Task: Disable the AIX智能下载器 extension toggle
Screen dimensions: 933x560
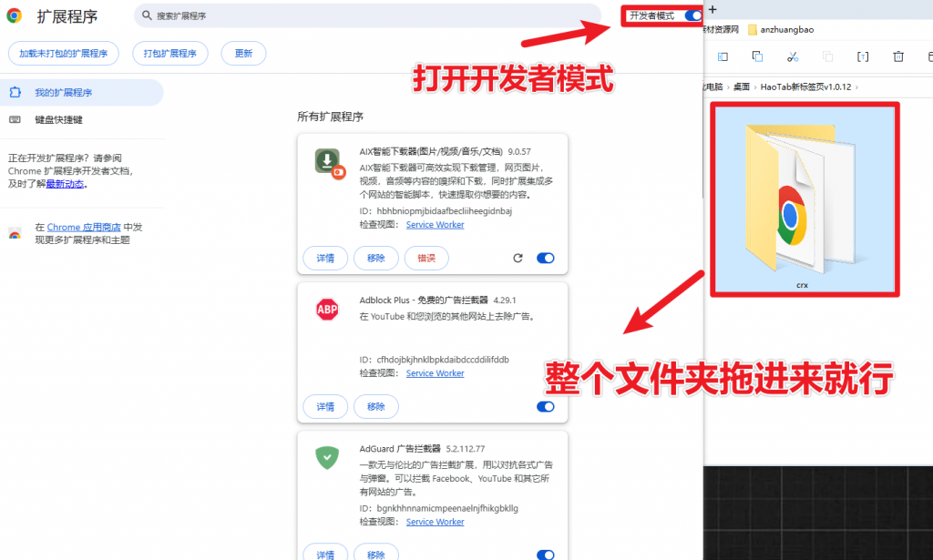Action: (546, 259)
